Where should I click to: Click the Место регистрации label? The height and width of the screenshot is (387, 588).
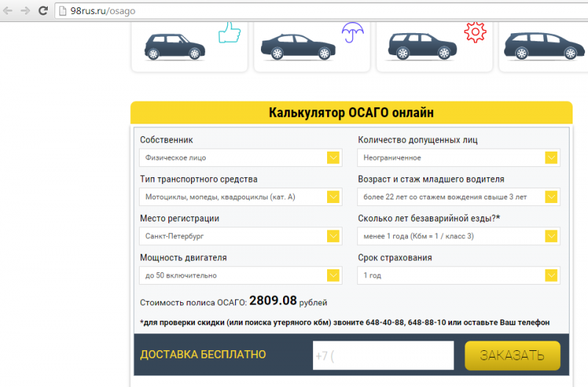pyautogui.click(x=179, y=219)
